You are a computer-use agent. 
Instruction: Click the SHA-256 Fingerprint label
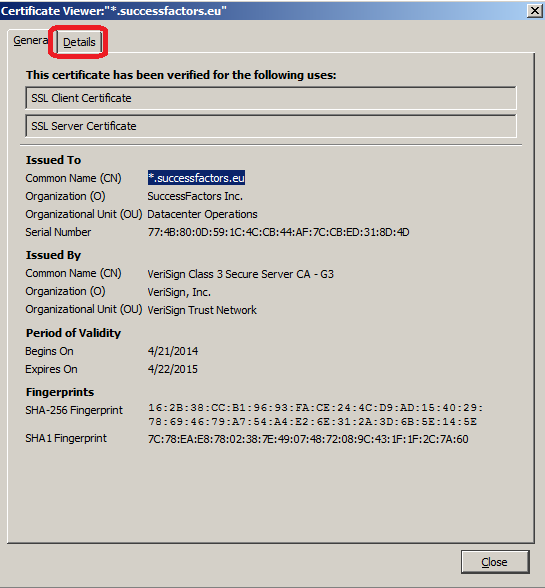74,410
